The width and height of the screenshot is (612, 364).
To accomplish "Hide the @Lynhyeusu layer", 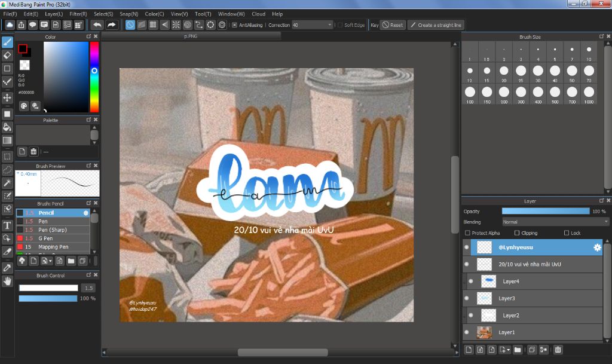I will (x=466, y=247).
